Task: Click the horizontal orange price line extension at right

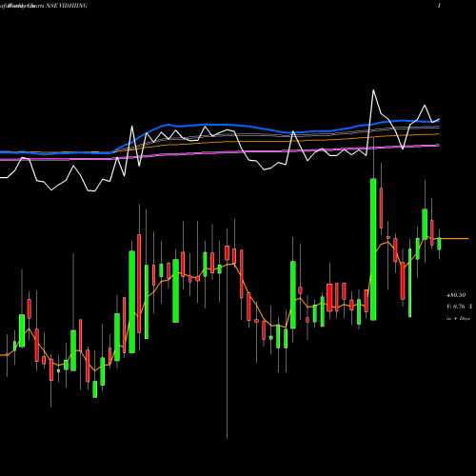Action: pyautogui.click(x=455, y=238)
